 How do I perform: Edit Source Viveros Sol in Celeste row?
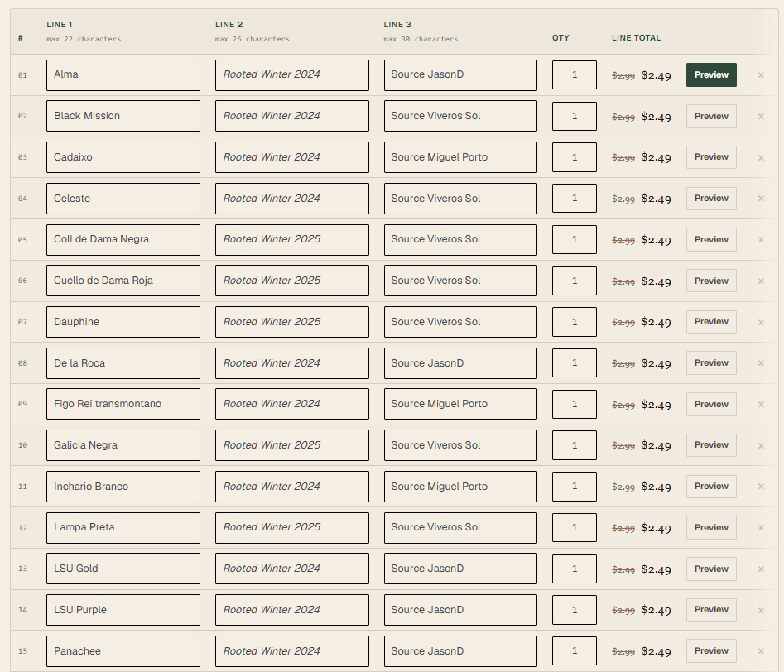click(x=460, y=199)
